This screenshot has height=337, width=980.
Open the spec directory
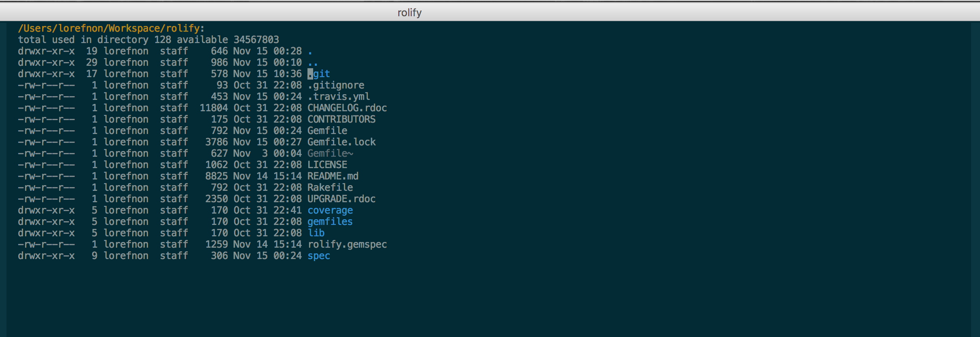(x=319, y=256)
